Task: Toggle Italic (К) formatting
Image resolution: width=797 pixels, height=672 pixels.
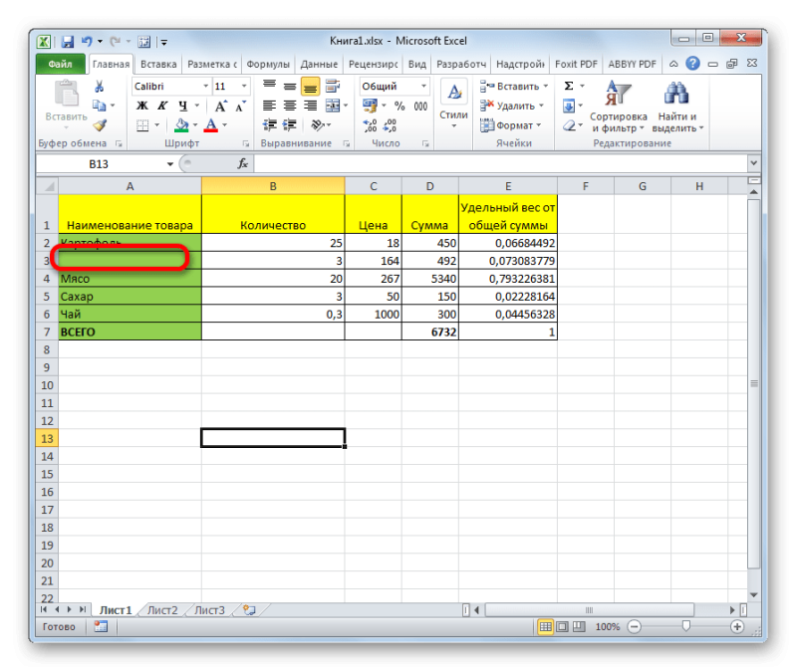Action: [x=162, y=107]
